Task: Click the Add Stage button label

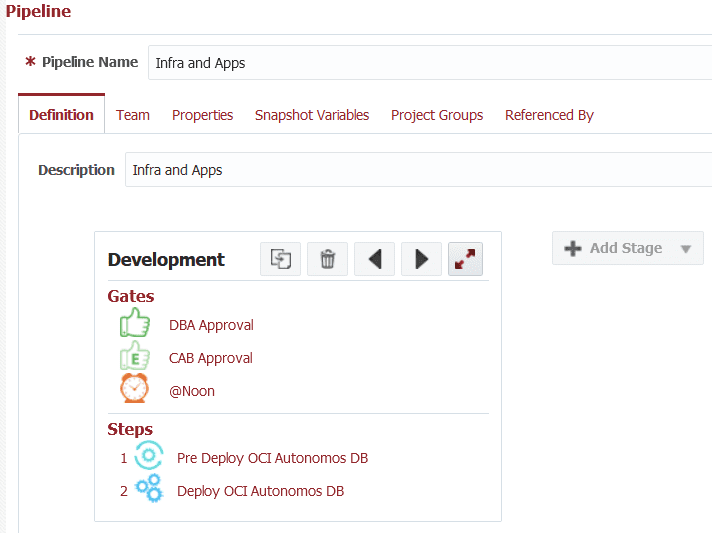Action: click(x=626, y=248)
